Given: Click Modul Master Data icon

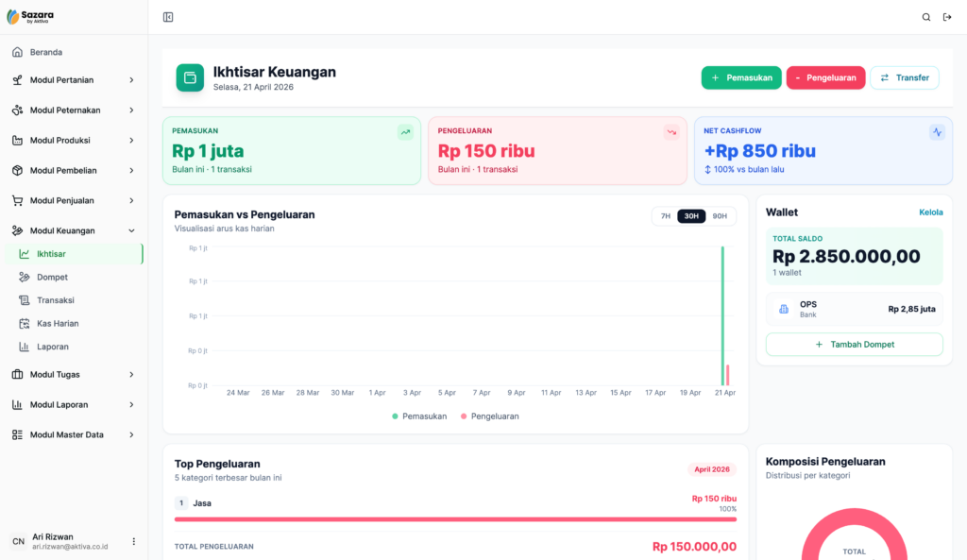Looking at the screenshot, I should point(17,434).
